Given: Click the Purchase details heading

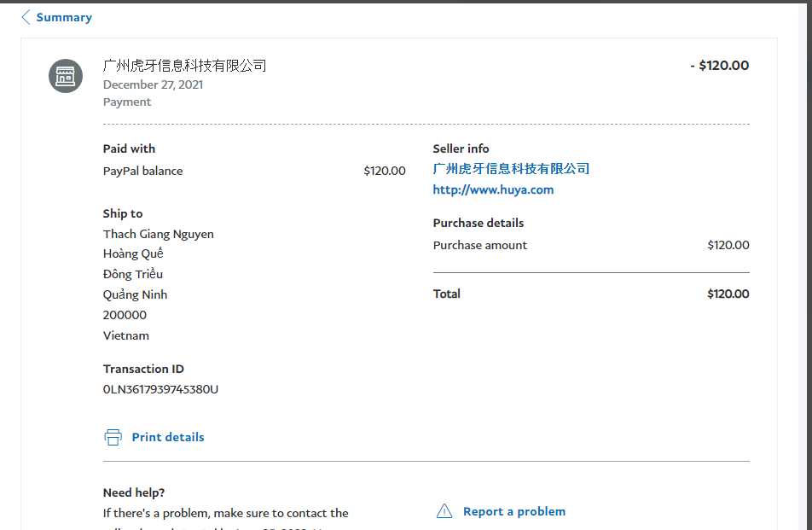Looking at the screenshot, I should tap(478, 223).
